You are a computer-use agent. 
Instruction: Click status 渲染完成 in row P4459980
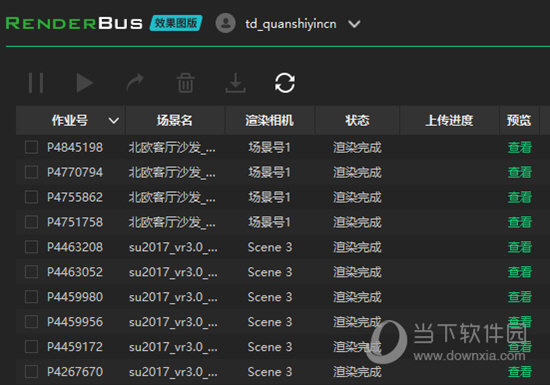(357, 297)
